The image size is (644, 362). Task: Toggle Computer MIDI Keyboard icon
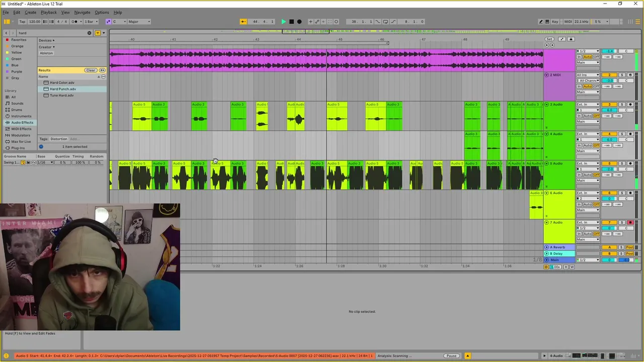click(547, 22)
